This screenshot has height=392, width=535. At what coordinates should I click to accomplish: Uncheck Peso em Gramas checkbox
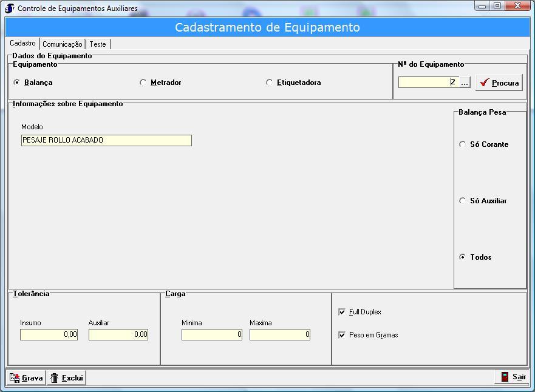pyautogui.click(x=342, y=335)
